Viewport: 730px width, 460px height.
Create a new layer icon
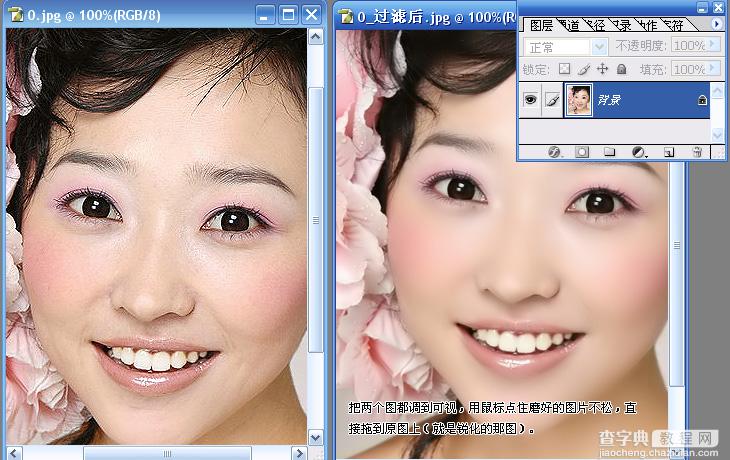click(669, 152)
